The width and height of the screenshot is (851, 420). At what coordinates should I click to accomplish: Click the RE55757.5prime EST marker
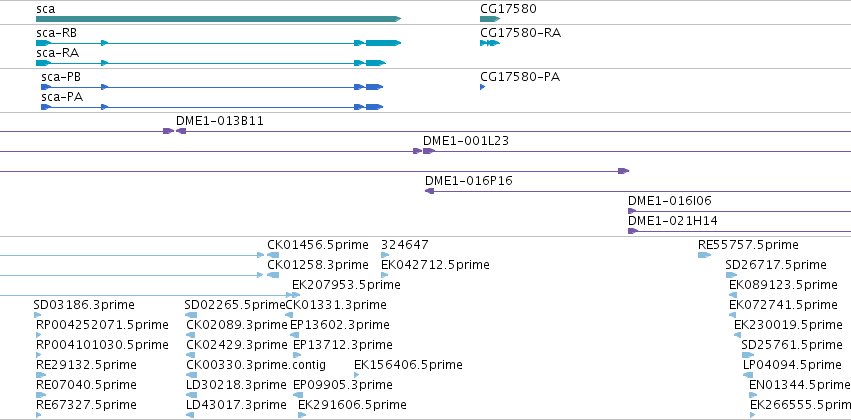point(704,255)
